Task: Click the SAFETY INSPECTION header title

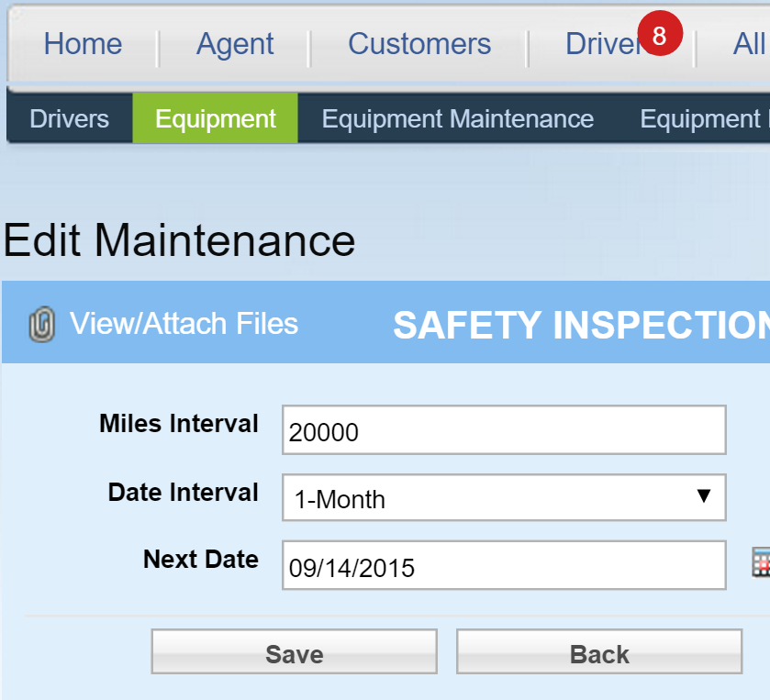Action: coord(582,325)
